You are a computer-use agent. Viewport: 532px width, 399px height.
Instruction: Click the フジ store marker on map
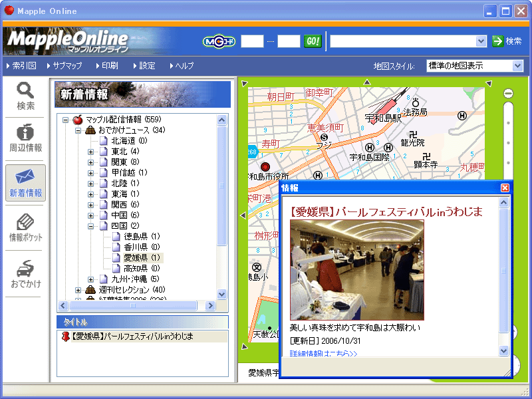click(325, 138)
